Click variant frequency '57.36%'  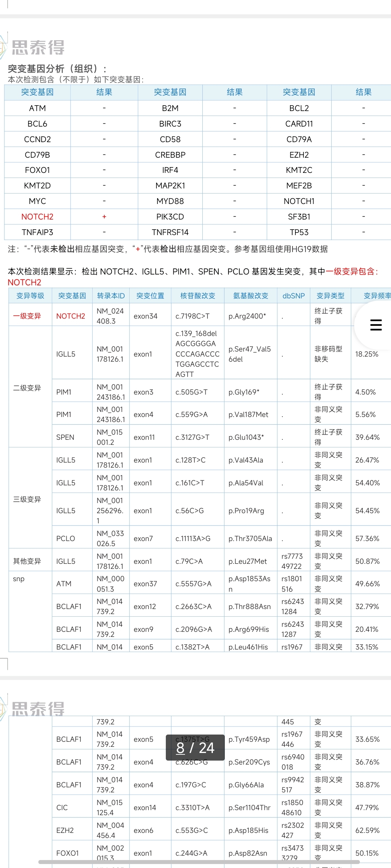coord(367,539)
